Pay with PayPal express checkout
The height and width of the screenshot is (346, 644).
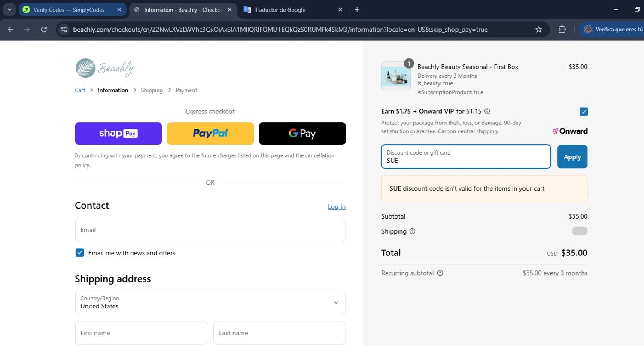tap(210, 134)
